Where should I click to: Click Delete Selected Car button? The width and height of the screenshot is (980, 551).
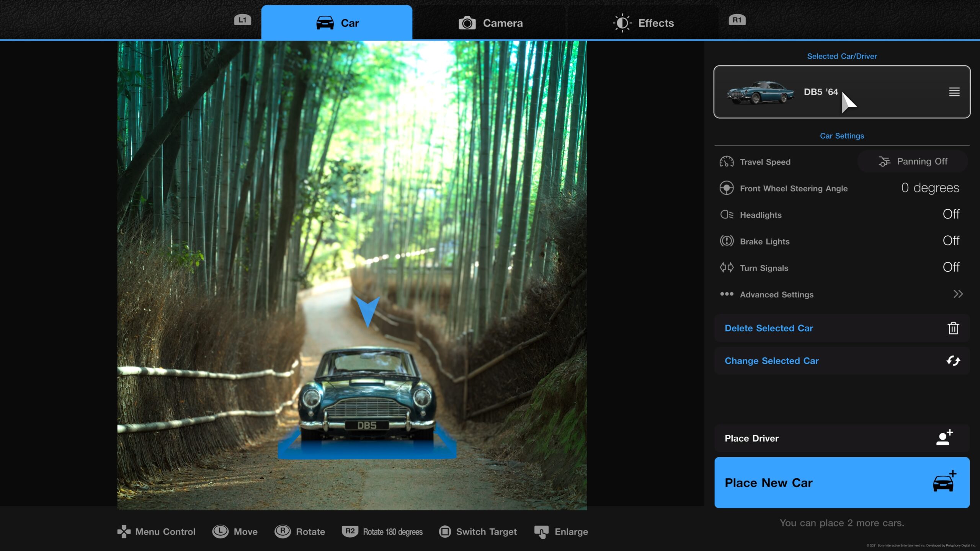[842, 328]
